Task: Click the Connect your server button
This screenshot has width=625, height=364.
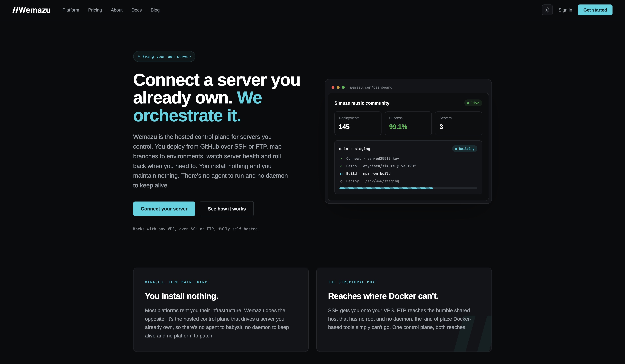Action: pyautogui.click(x=164, y=209)
